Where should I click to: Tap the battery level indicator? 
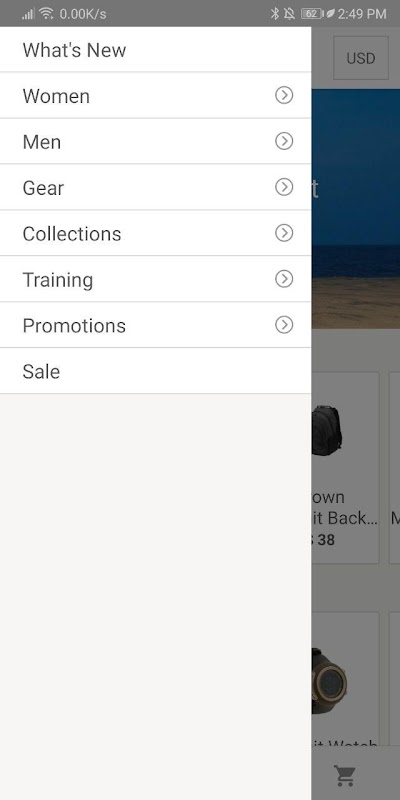click(x=312, y=14)
